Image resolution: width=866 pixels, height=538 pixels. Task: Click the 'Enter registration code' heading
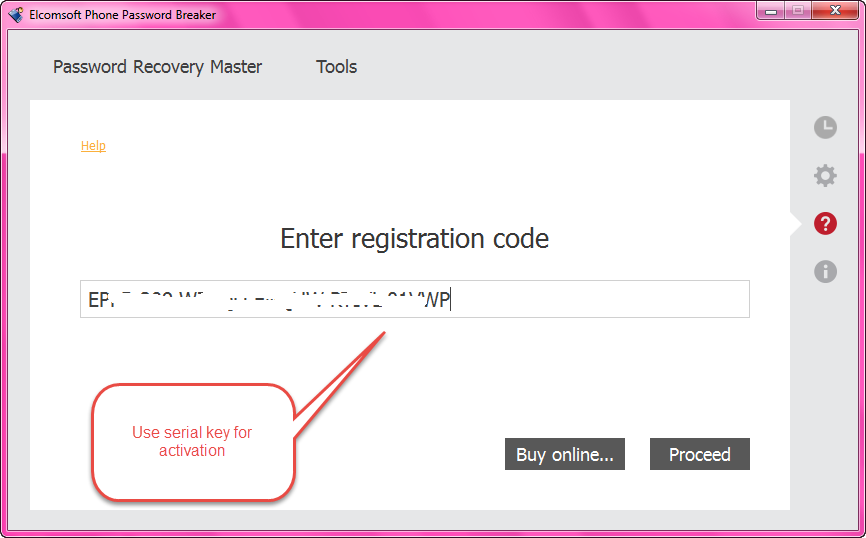tap(415, 239)
